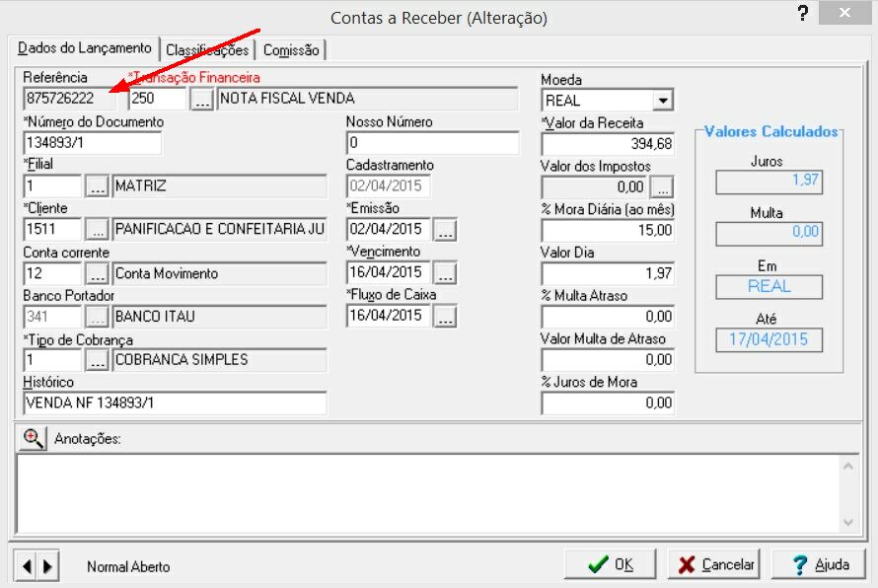Go to the next record arrow
Image resolution: width=878 pixels, height=588 pixels.
coord(48,566)
